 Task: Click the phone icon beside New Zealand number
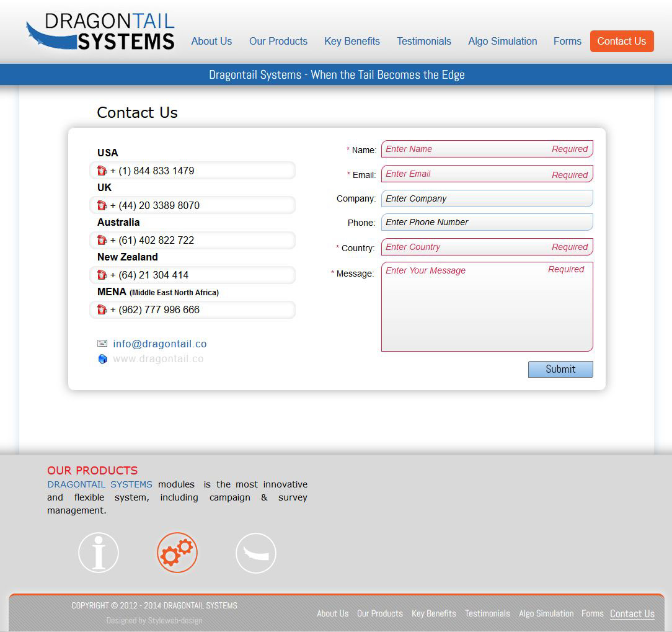[102, 275]
